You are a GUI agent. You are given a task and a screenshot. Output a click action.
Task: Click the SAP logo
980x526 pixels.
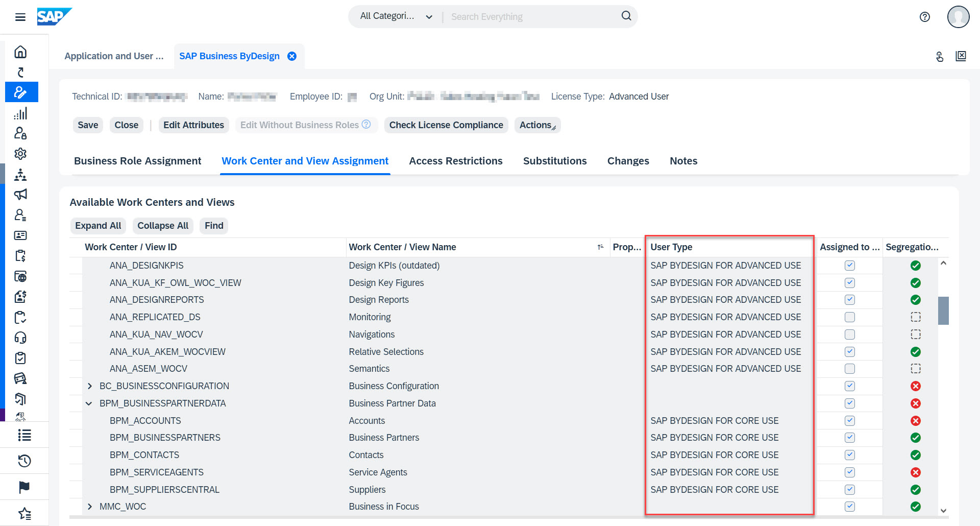tap(54, 16)
